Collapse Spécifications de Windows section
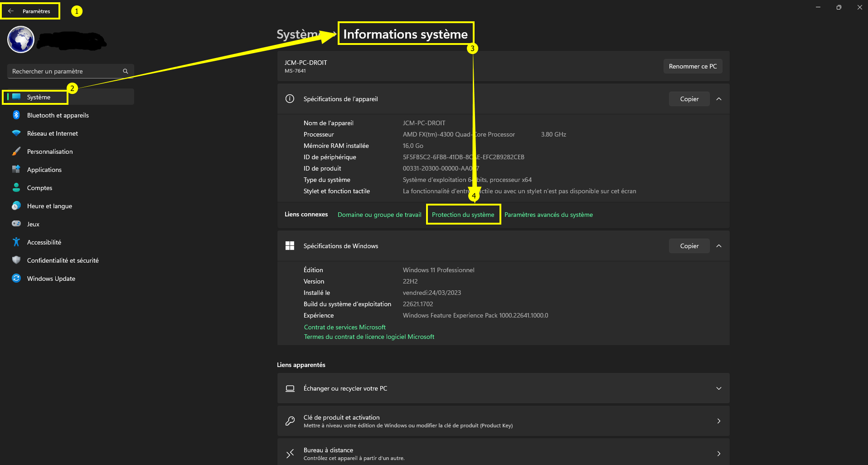The image size is (868, 465). click(719, 246)
